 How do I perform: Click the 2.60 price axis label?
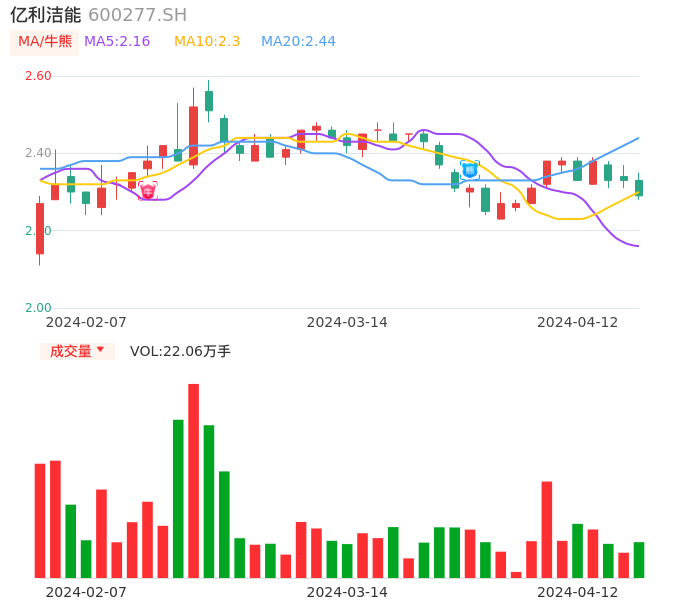[x=37, y=76]
